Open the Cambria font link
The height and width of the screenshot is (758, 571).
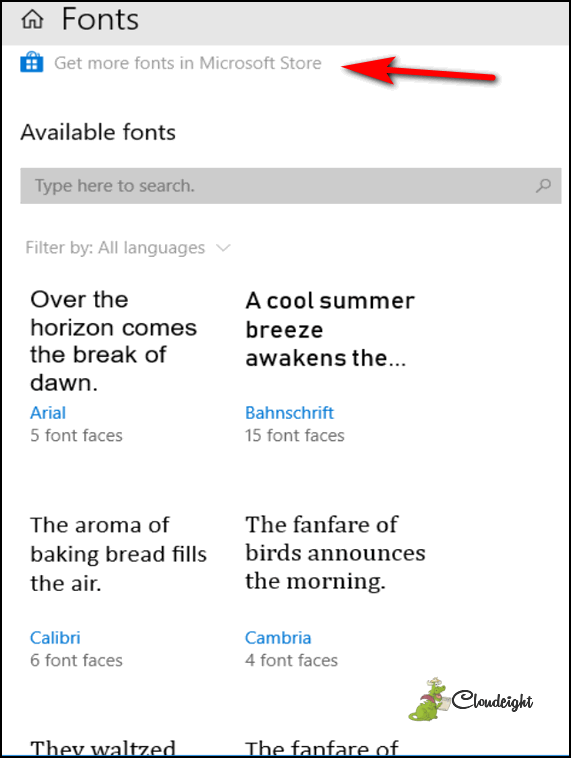pos(278,638)
